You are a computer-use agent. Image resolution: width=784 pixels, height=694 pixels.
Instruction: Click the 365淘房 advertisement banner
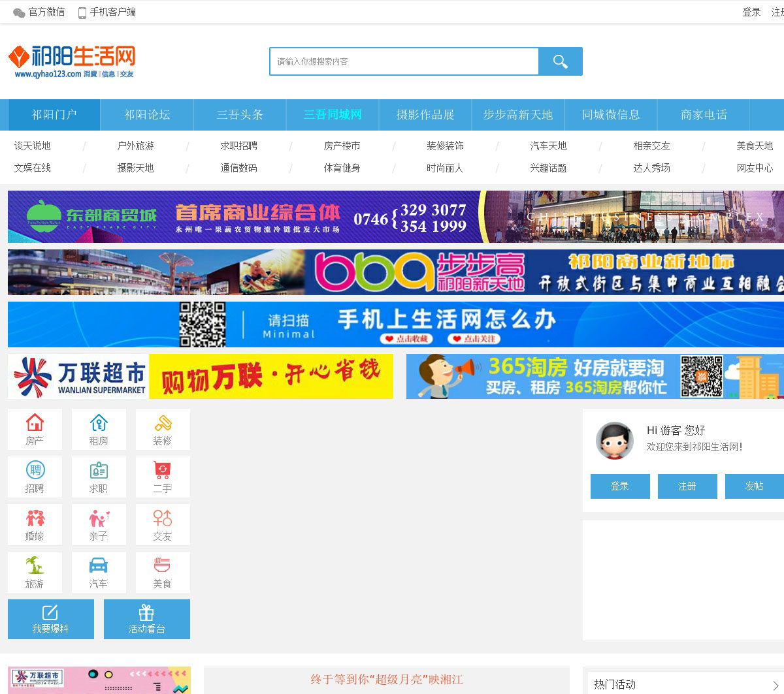[x=595, y=376]
